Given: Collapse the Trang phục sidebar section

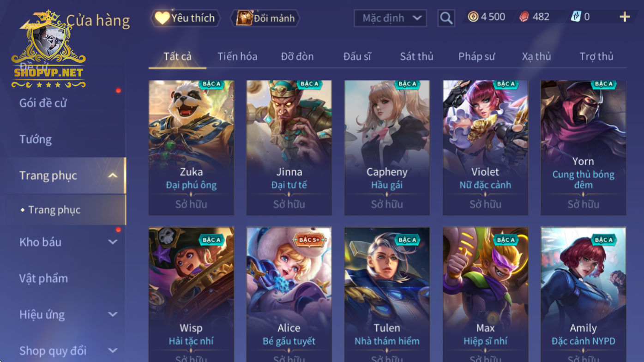Looking at the screenshot, I should [113, 175].
